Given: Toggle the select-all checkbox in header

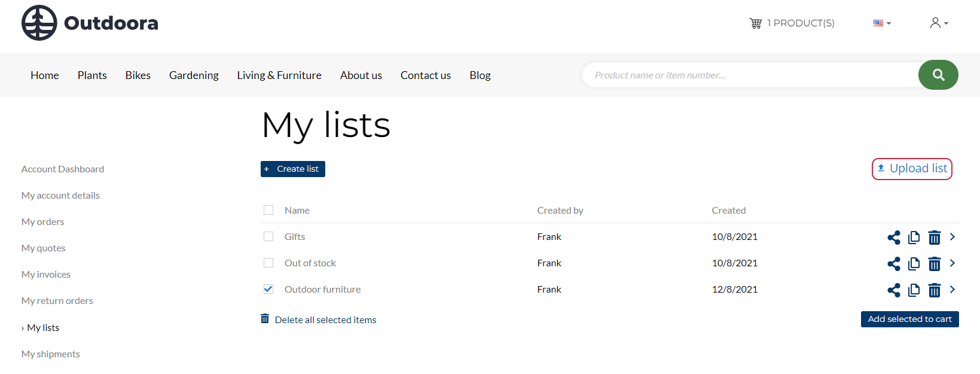Looking at the screenshot, I should click(268, 211).
